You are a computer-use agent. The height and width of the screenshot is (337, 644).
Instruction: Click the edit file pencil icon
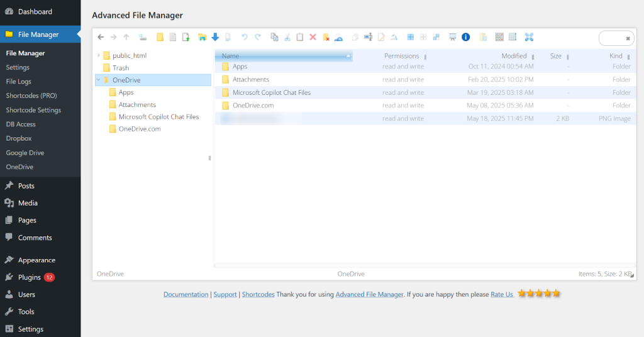tap(381, 37)
